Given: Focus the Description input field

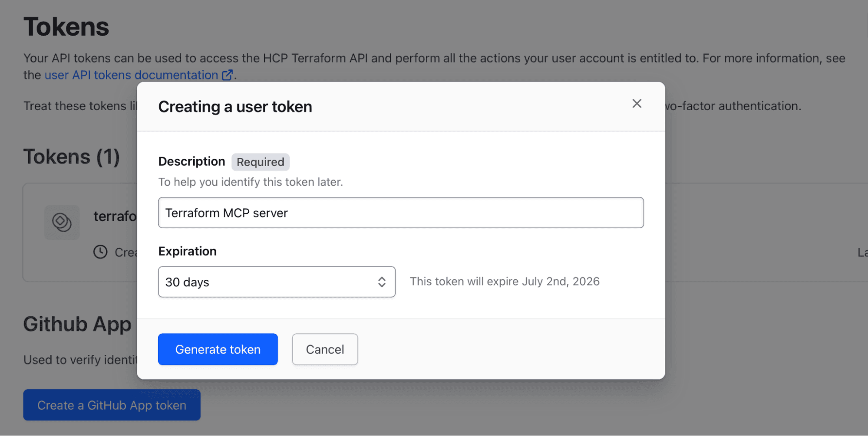Looking at the screenshot, I should click(401, 213).
